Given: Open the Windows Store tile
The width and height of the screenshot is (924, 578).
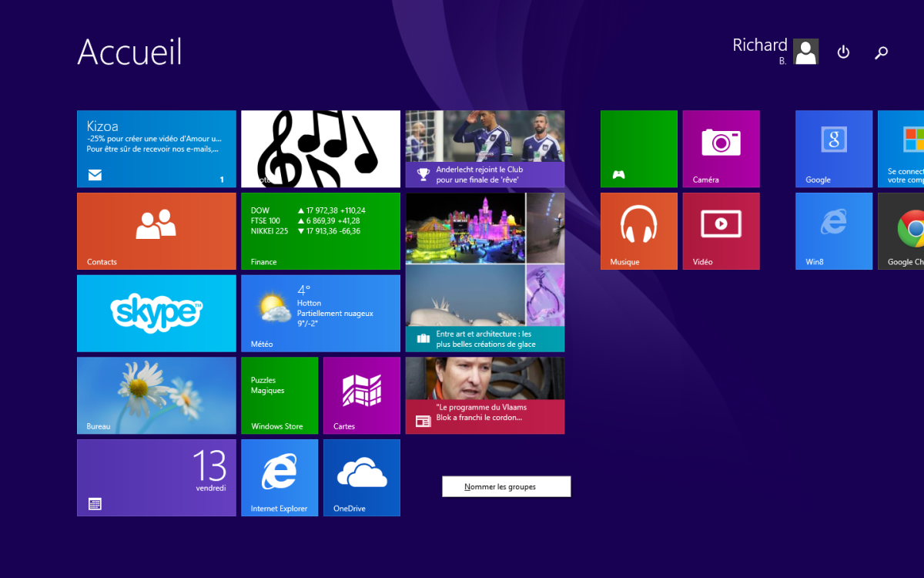Looking at the screenshot, I should pos(280,395).
